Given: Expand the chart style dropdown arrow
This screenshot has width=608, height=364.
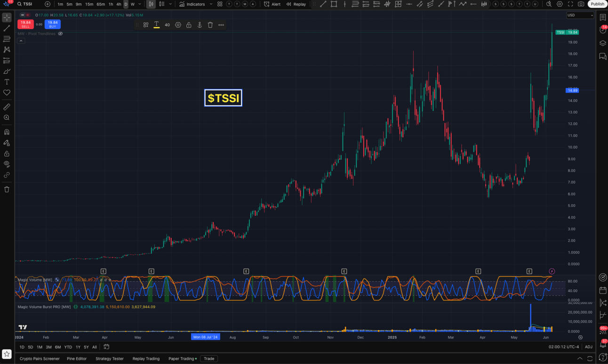Looking at the screenshot, I should (x=170, y=4).
